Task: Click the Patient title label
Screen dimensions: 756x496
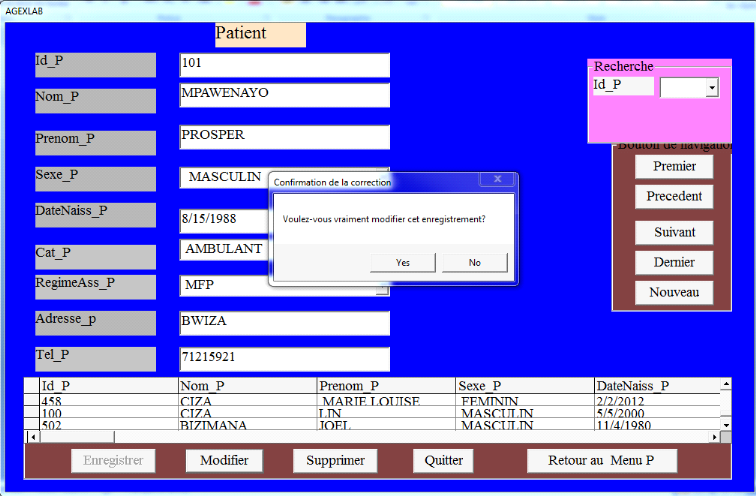Action: coord(260,35)
